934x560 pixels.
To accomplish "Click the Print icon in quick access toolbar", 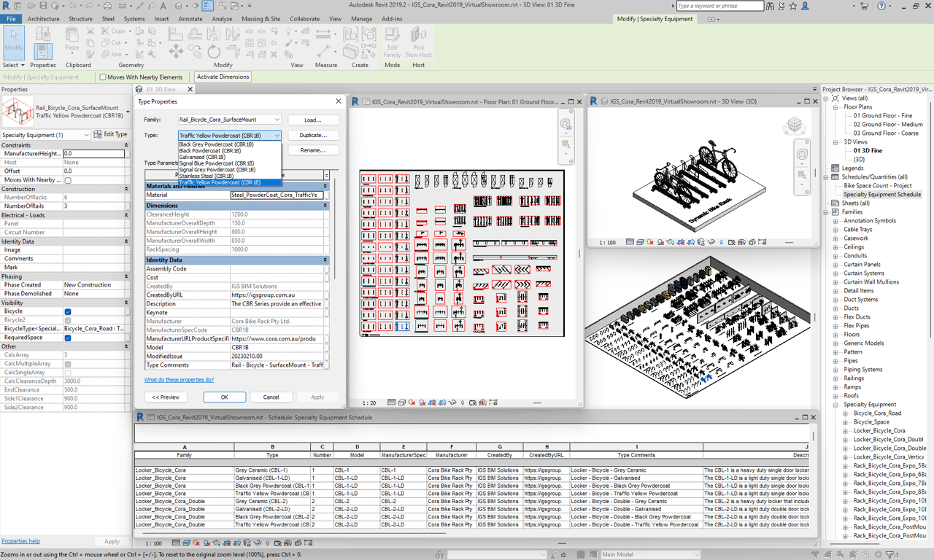I will tap(107, 6).
